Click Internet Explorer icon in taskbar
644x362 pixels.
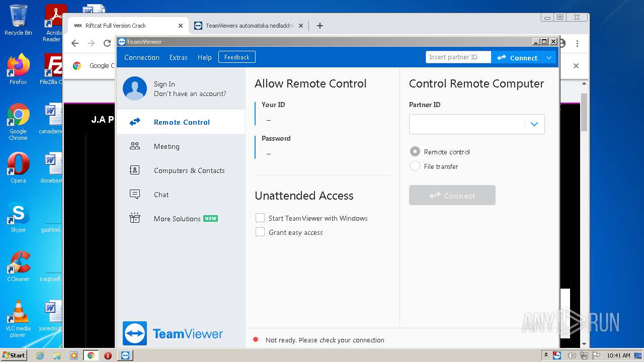pyautogui.click(x=40, y=355)
